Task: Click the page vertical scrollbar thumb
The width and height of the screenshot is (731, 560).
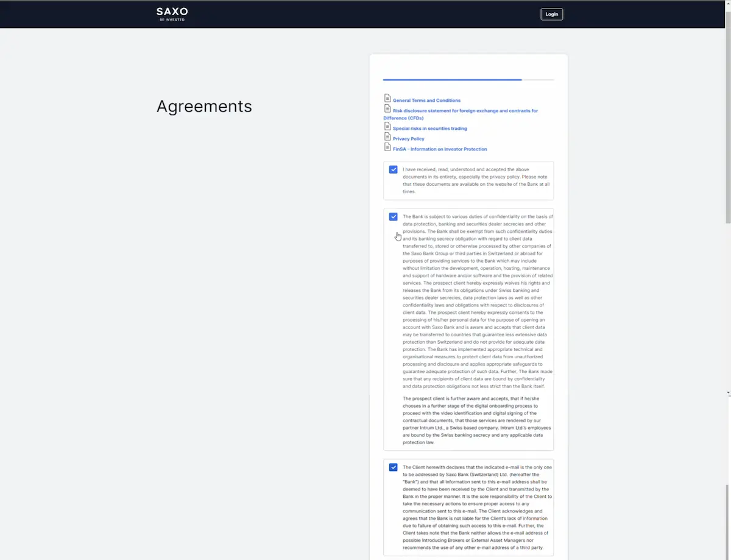Action: [727, 116]
